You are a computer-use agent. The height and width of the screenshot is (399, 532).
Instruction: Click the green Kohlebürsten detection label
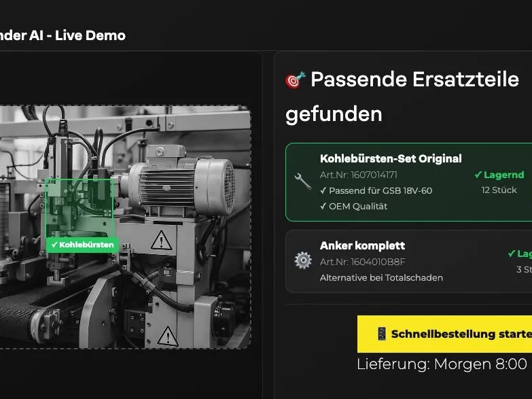tap(82, 245)
